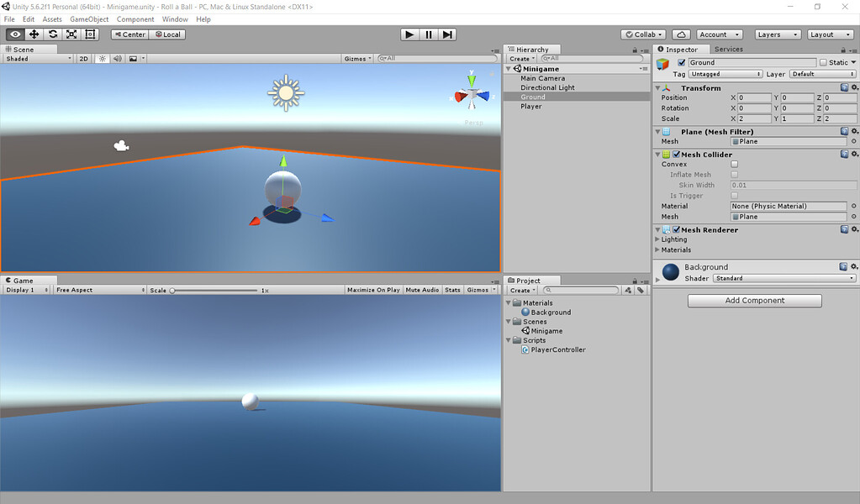This screenshot has width=860, height=504.
Task: Select the Rotate tool
Action: [x=51, y=34]
